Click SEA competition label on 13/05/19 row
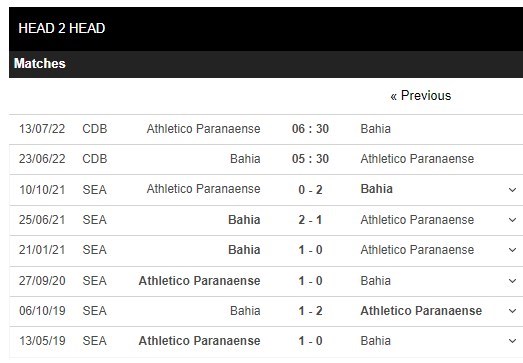This screenshot has height=363, width=523. [x=95, y=341]
